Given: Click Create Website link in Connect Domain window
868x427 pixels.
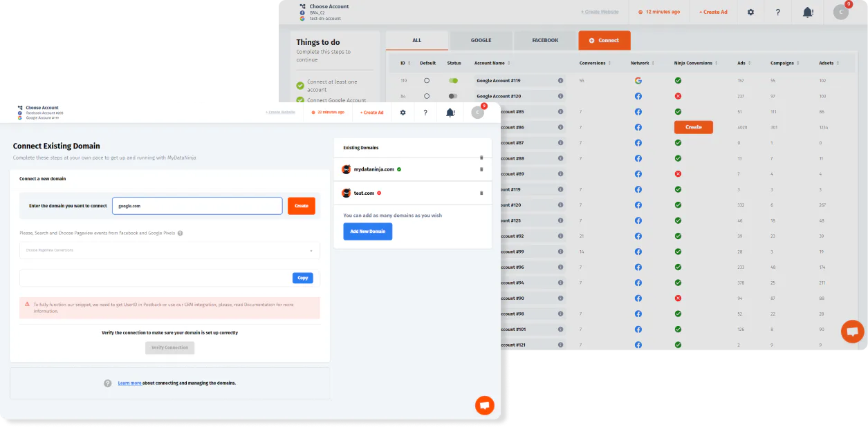Looking at the screenshot, I should (x=281, y=112).
